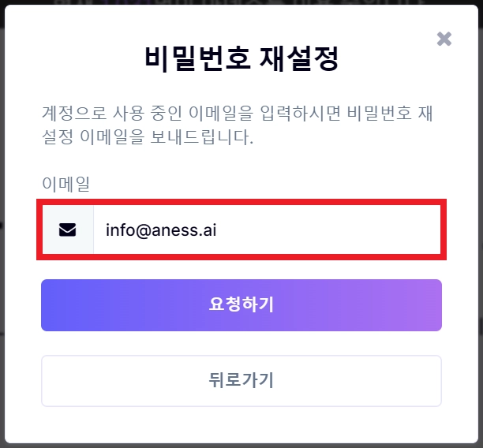Click the 이메일 field label
Screen dimensions: 483x448
[x=66, y=185]
